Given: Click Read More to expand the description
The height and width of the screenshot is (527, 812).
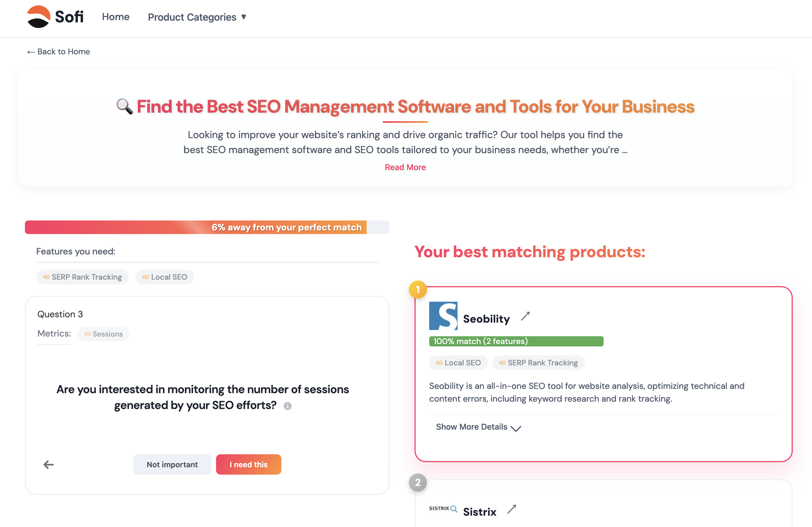Looking at the screenshot, I should 405,167.
